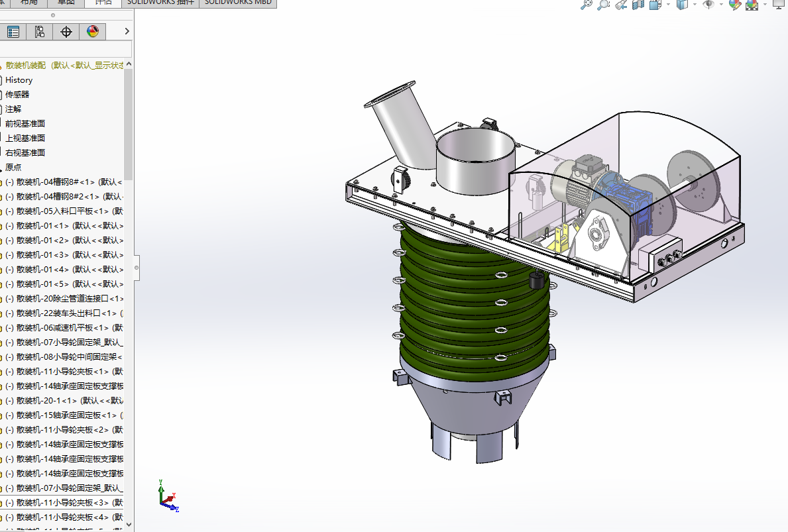Open the Display Style dropdown arrow
Viewport: 788px width, 532px height.
[695, 5]
